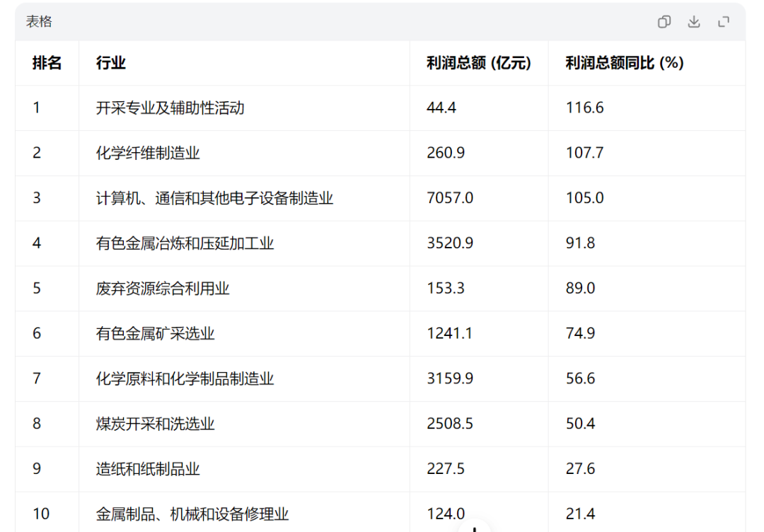Click the profit value 124.0

tap(446, 514)
